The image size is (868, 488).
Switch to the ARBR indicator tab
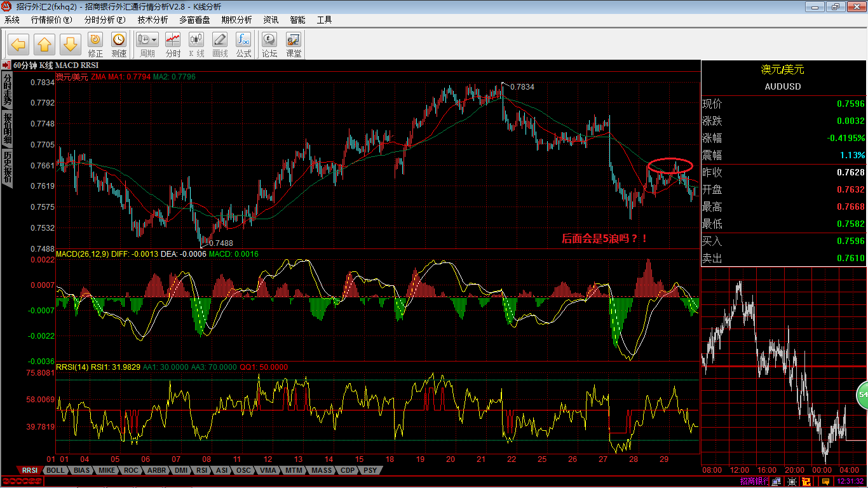click(x=156, y=470)
